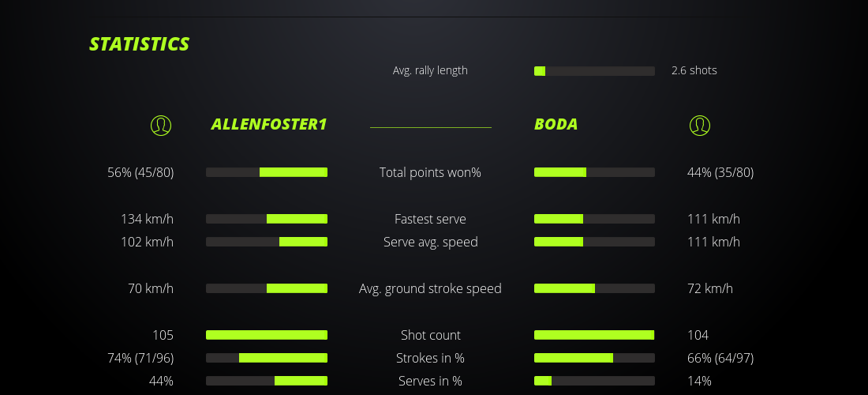This screenshot has height=395, width=868.
Task: Select the ALLENFOSTER1 player name
Action: [x=268, y=124]
